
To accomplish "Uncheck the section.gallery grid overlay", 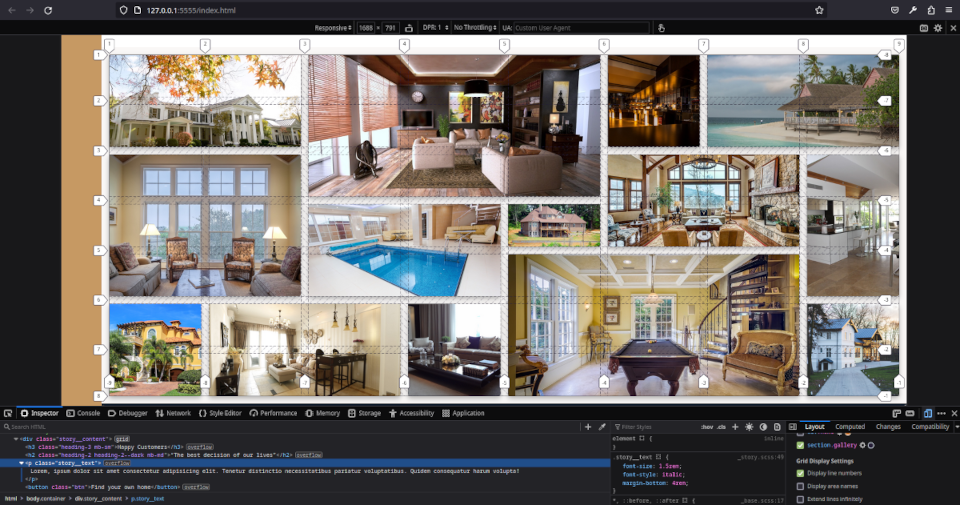I will (800, 445).
